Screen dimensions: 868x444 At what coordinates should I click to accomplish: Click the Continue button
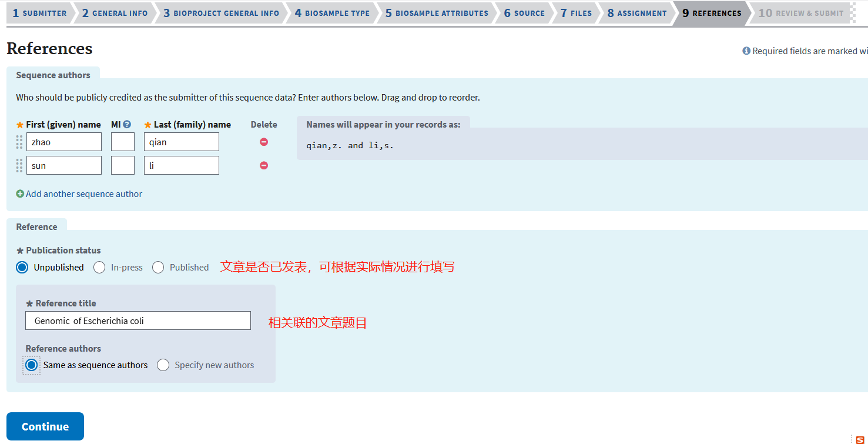tap(45, 426)
